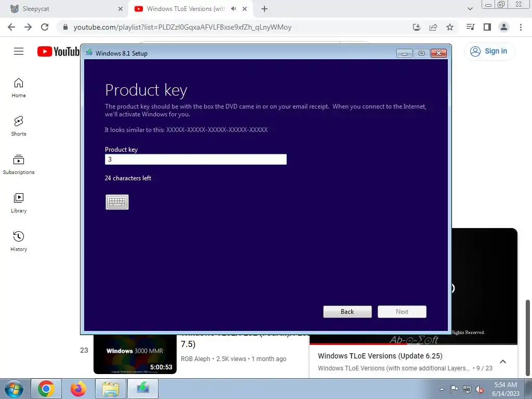Open the Chrome profile avatar
Image resolution: width=532 pixels, height=399 pixels.
(504, 27)
